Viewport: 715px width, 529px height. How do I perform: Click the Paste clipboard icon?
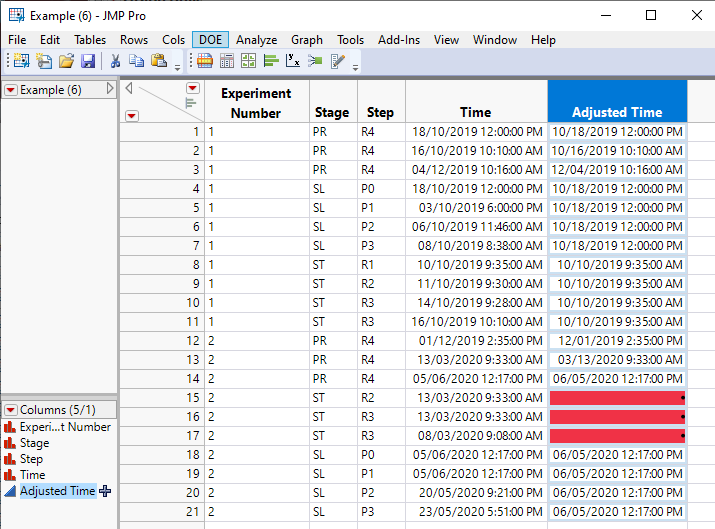click(159, 61)
